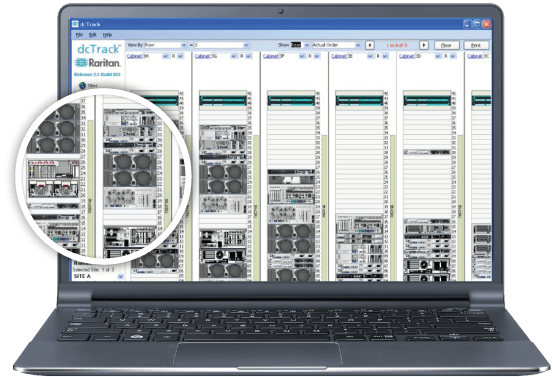Select the top patch panel in cabinet 3D
The width and height of the screenshot is (553, 377).
pyautogui.click(x=427, y=101)
